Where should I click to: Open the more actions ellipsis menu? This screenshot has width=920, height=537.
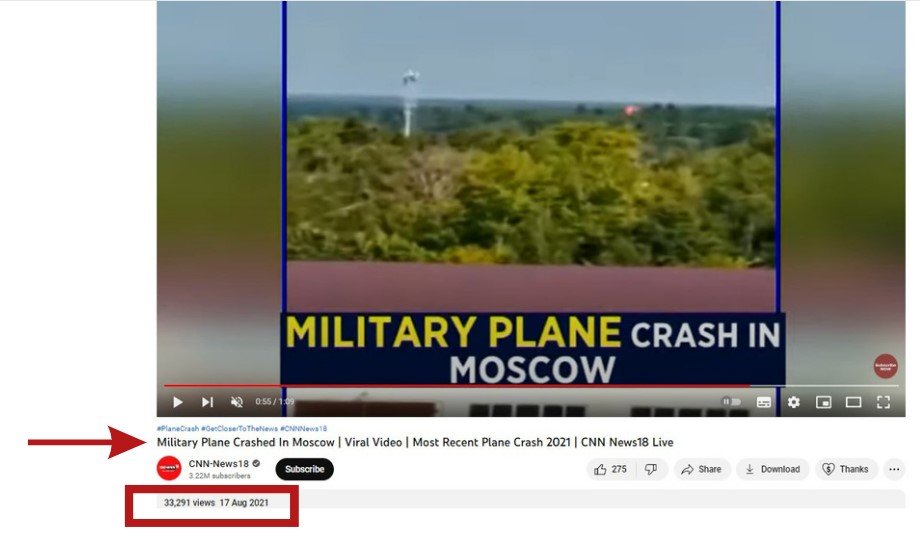click(x=894, y=469)
